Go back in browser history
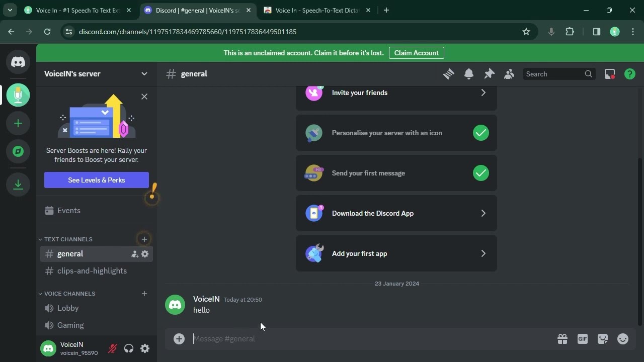This screenshot has height=362, width=644. pos(11,32)
